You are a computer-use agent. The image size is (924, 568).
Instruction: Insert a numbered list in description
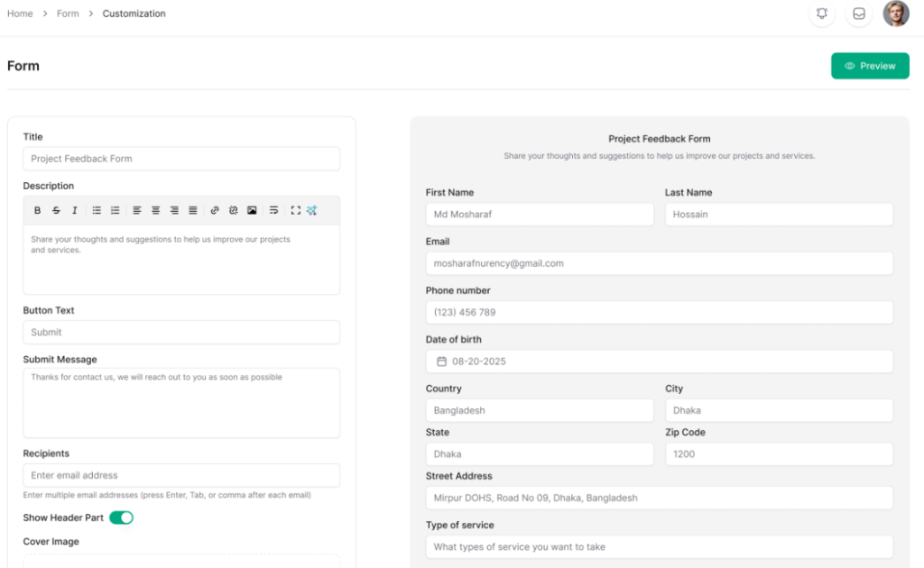(x=115, y=210)
